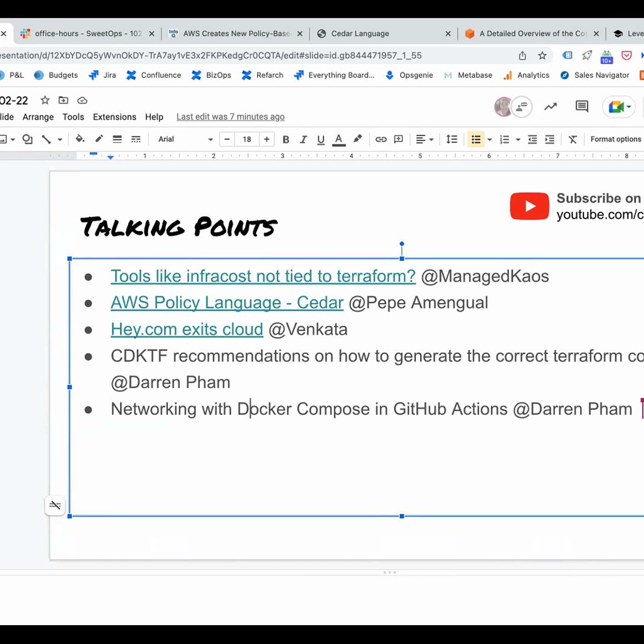Toggle italic text formatting
This screenshot has width=644, height=644.
tap(303, 139)
